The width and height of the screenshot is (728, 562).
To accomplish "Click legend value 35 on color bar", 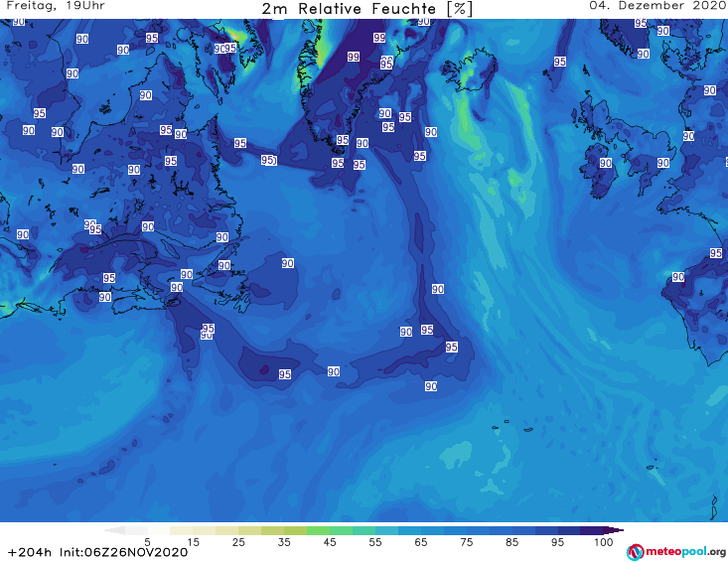I will pos(284,542).
